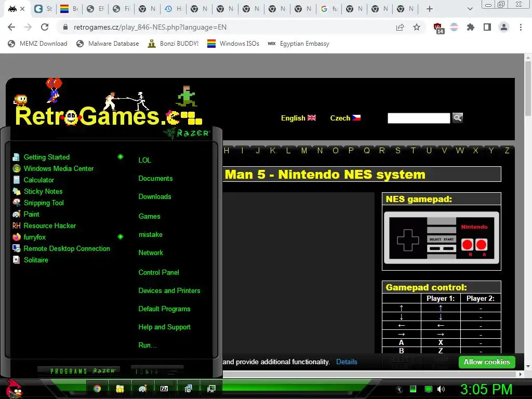The height and width of the screenshot is (399, 532).
Task: Switch to the 'Fi' tab
Action: (121, 9)
